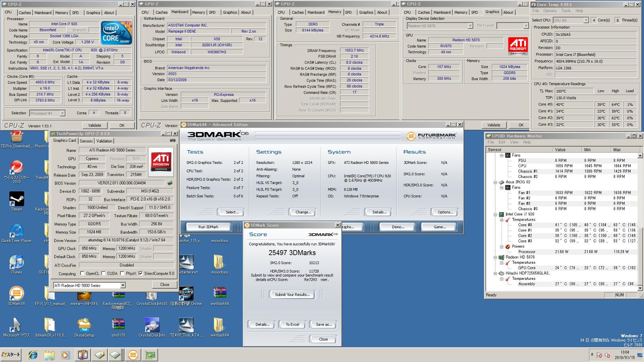Viewport: 644px width, 362px height.
Task: Click the Hardware Monitor scrollbar down arrow
Action: click(640, 288)
